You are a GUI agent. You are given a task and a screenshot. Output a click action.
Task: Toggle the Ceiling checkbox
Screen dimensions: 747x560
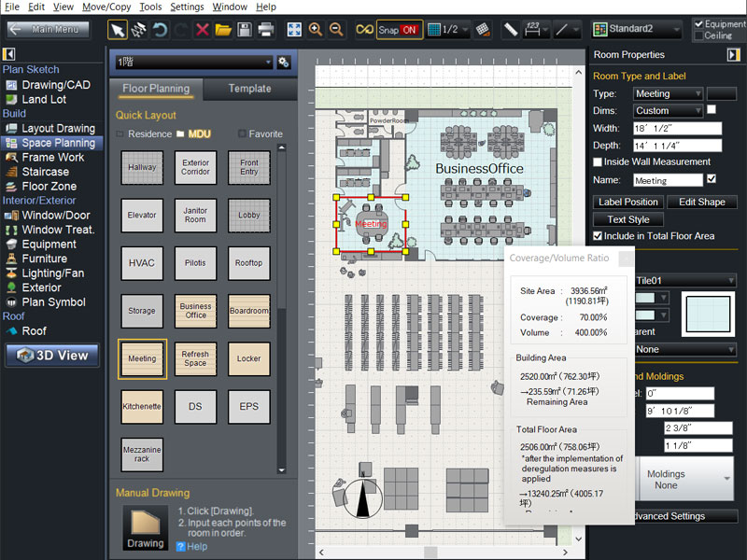[698, 35]
